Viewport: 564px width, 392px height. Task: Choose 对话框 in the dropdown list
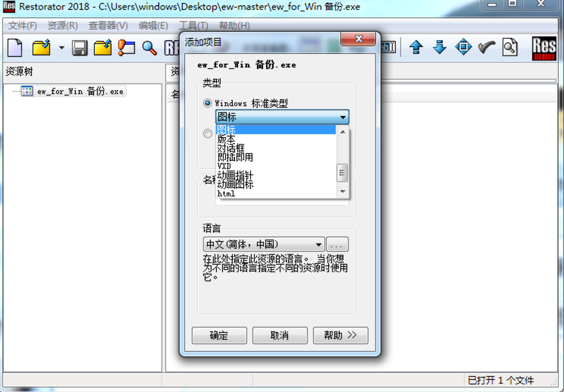point(276,148)
